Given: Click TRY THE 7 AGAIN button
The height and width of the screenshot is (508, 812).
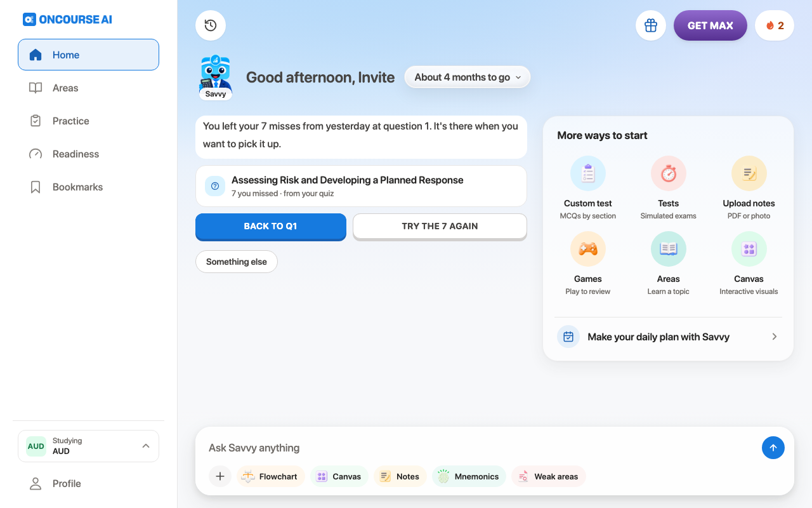Looking at the screenshot, I should click(x=440, y=227).
